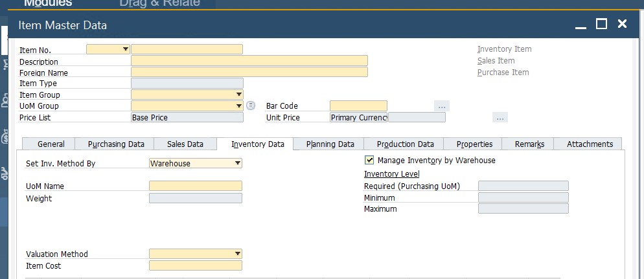Open the UoM Group dropdown

tap(239, 106)
